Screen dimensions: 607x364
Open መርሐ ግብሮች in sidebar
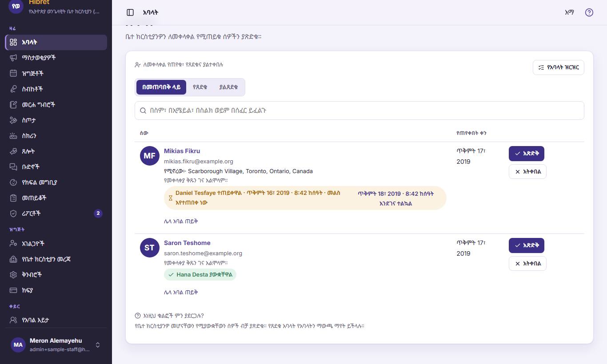tap(56, 105)
